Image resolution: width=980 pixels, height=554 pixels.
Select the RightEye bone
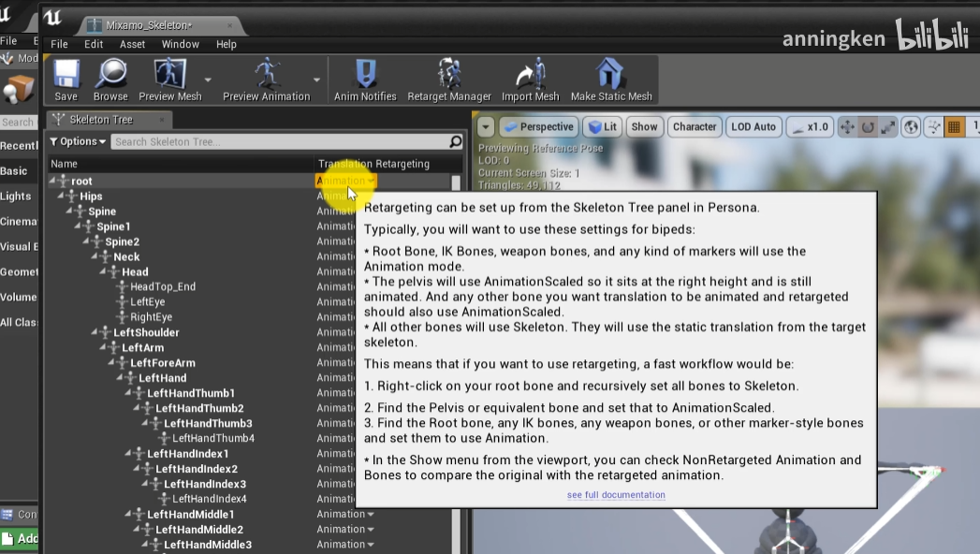coord(152,316)
